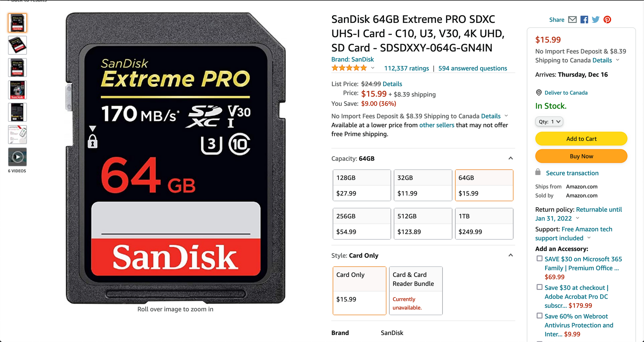Select the 1TB capacity swatch

484,224
